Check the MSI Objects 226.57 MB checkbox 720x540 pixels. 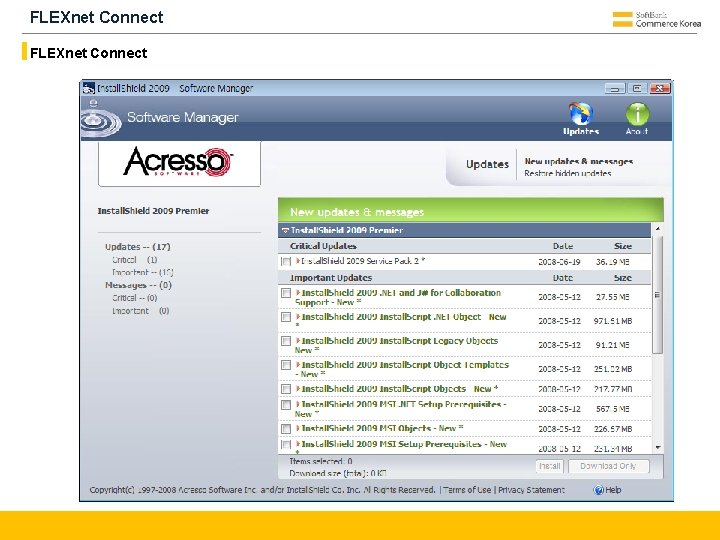click(286, 428)
